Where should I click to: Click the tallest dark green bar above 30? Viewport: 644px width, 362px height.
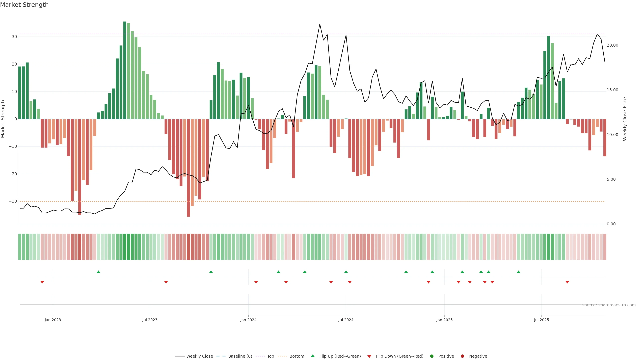coord(125,70)
